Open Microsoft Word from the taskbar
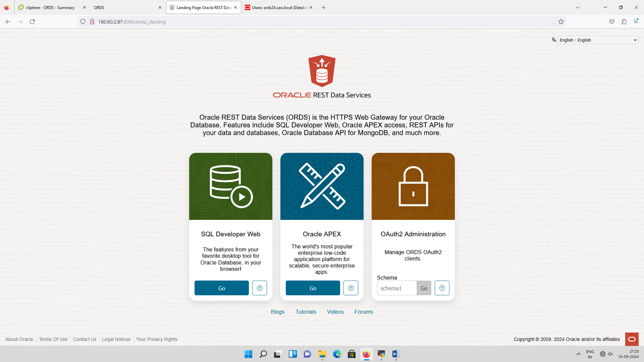The image size is (644, 362). click(x=396, y=354)
